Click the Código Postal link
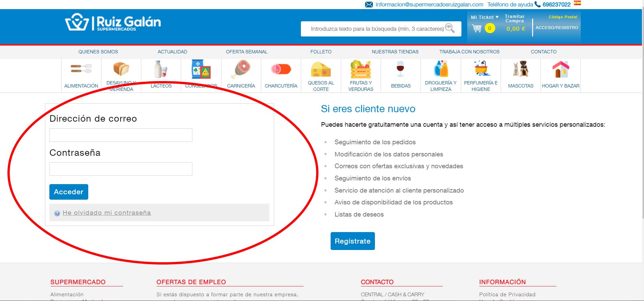The image size is (644, 301). coord(563,17)
